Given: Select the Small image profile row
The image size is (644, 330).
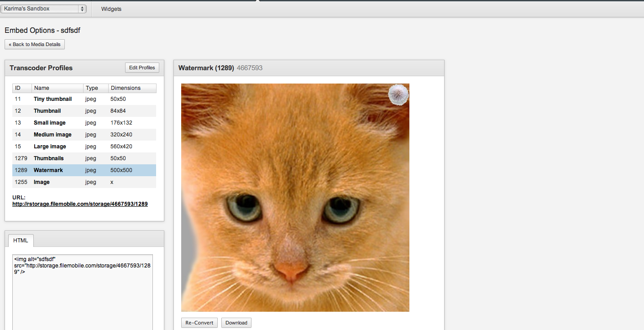Looking at the screenshot, I should (84, 123).
